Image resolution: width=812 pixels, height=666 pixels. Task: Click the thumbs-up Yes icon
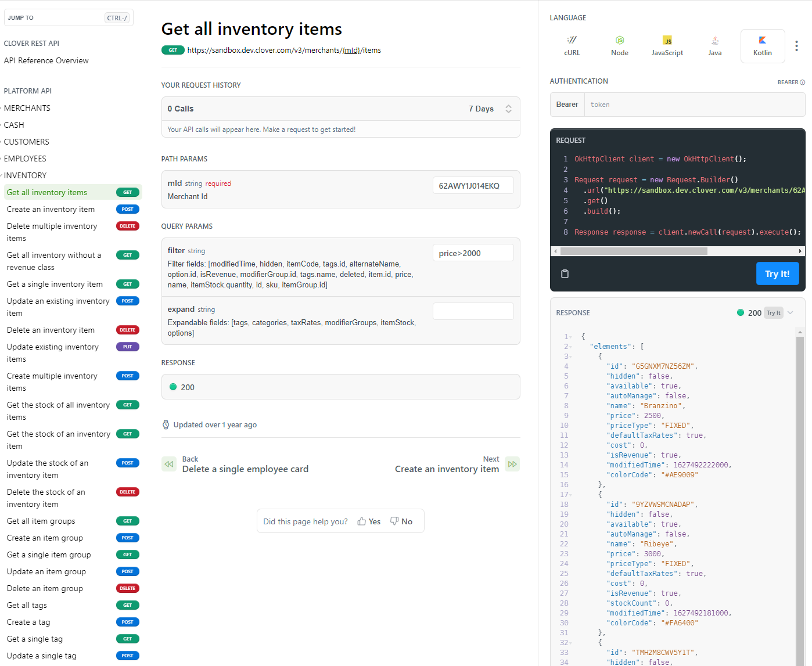click(362, 521)
